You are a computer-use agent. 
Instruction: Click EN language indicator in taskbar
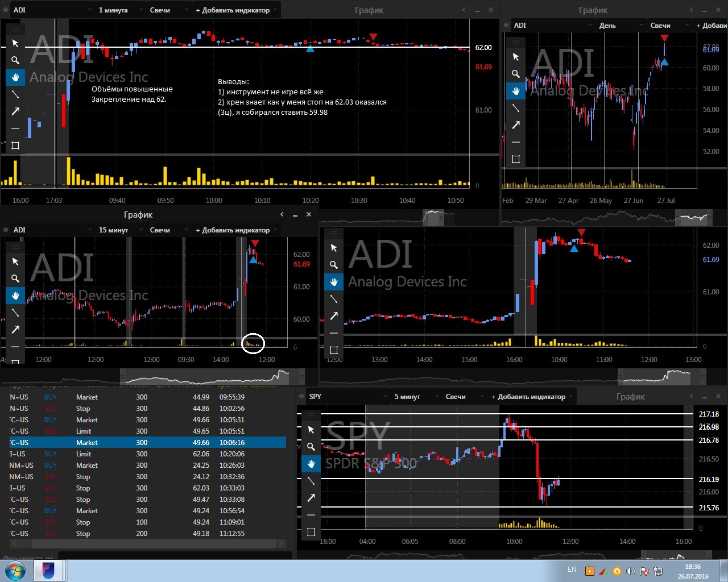(x=572, y=569)
